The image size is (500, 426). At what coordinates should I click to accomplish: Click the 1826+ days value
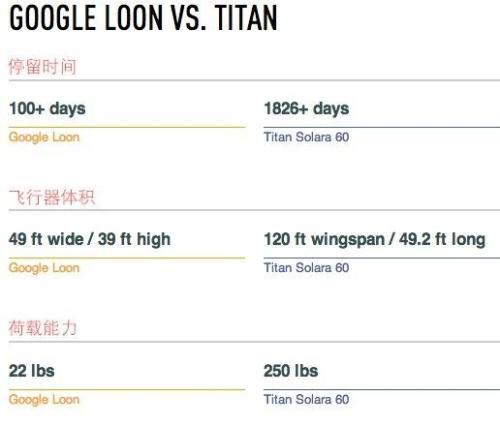[306, 109]
